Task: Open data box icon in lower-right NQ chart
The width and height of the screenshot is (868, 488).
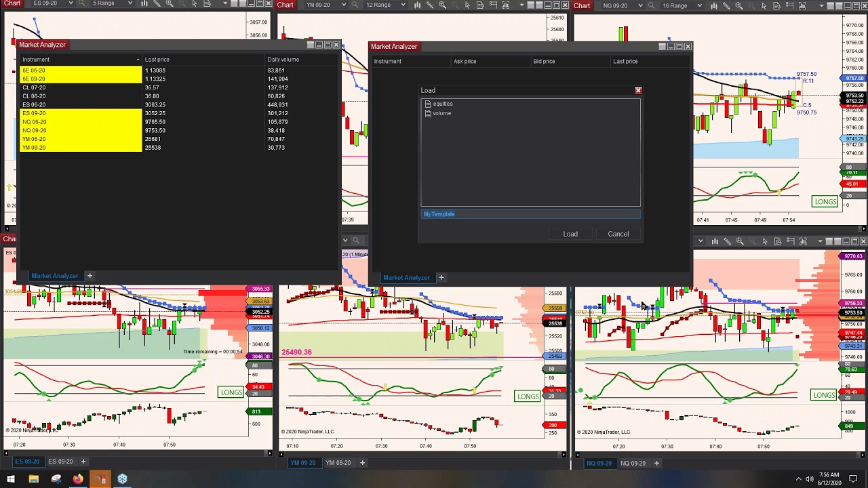Action: [x=778, y=241]
